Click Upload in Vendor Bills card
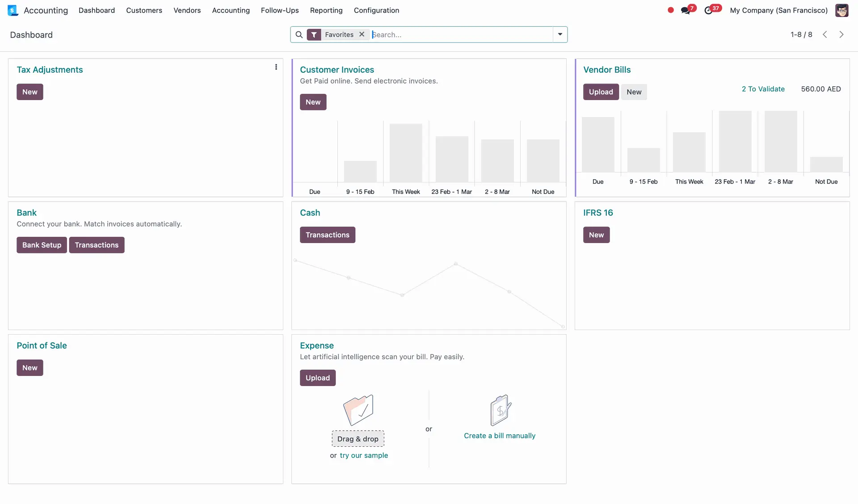 coord(601,92)
